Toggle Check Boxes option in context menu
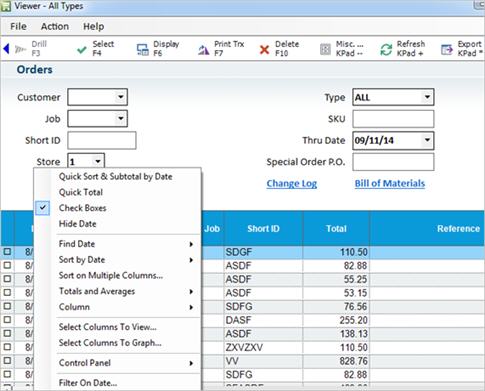 tap(82, 208)
